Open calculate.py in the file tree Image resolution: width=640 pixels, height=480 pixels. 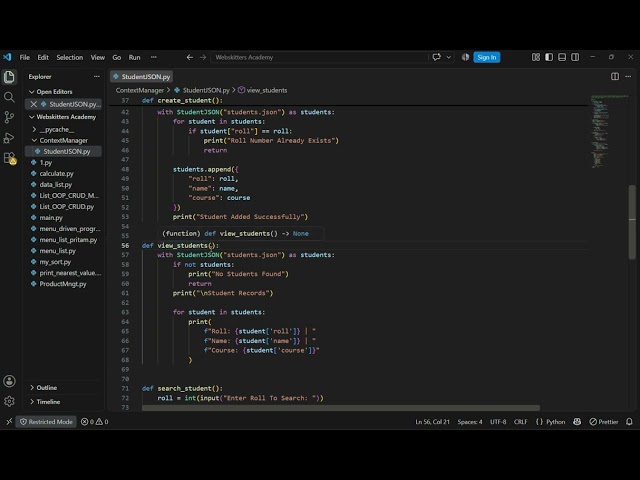tap(56, 173)
